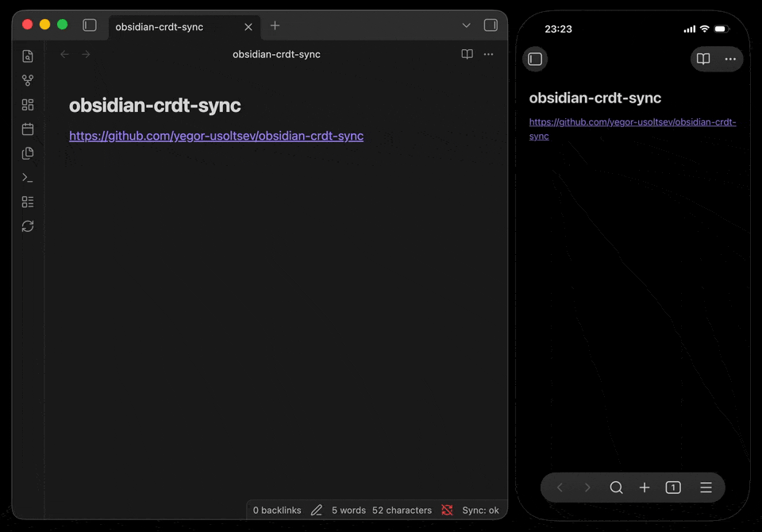Select the obsidian-crdt-sync tab
The width and height of the screenshot is (762, 532).
point(185,27)
